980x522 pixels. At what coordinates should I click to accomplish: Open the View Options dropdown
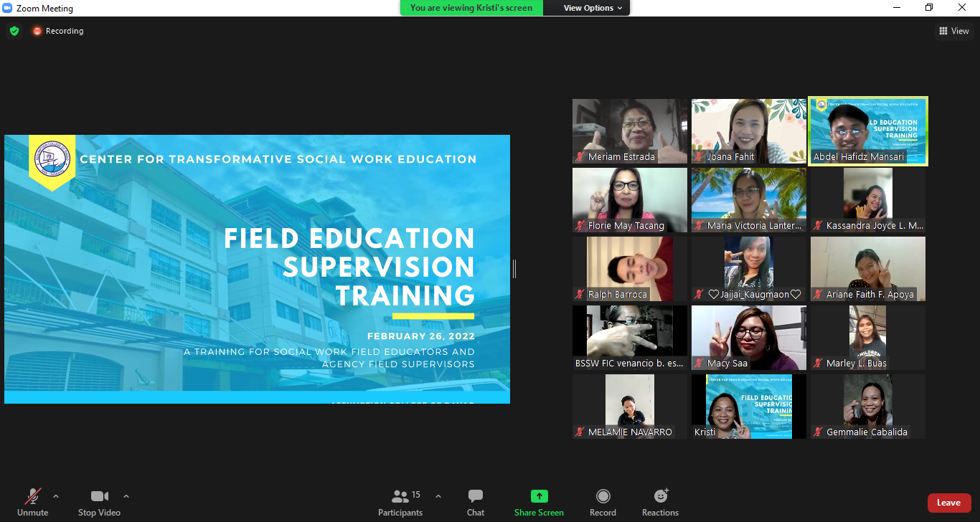[587, 8]
